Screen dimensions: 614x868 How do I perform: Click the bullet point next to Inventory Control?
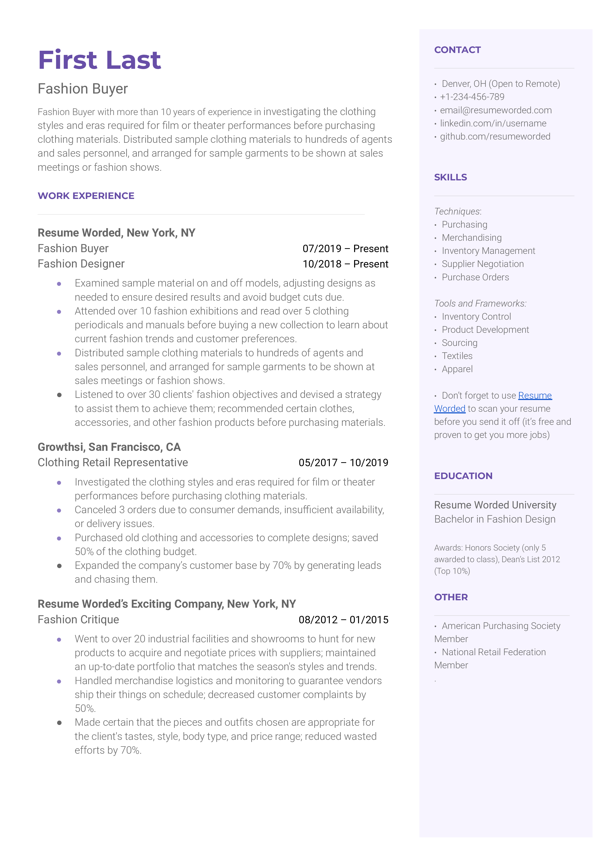click(x=437, y=317)
